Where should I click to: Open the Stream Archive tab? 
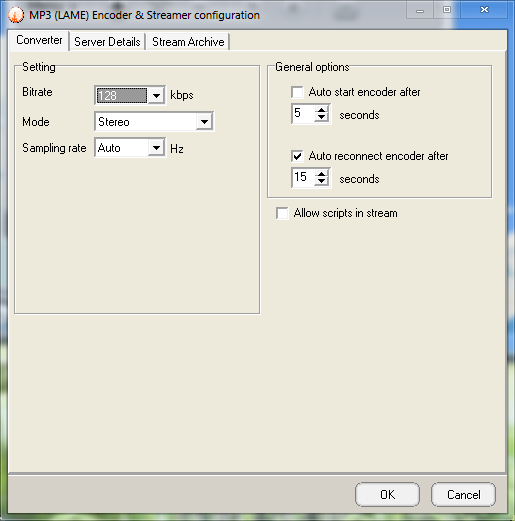click(188, 42)
